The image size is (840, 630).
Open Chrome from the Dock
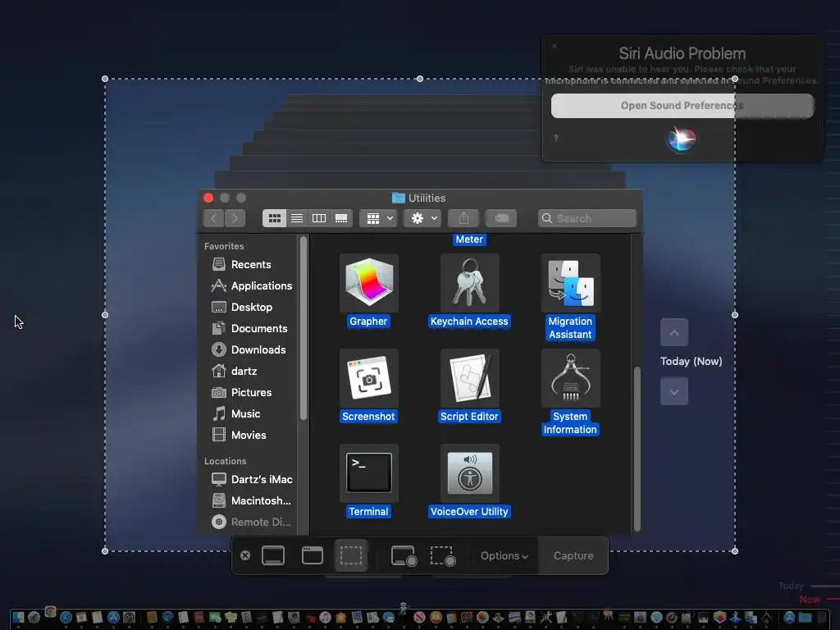(x=50, y=612)
